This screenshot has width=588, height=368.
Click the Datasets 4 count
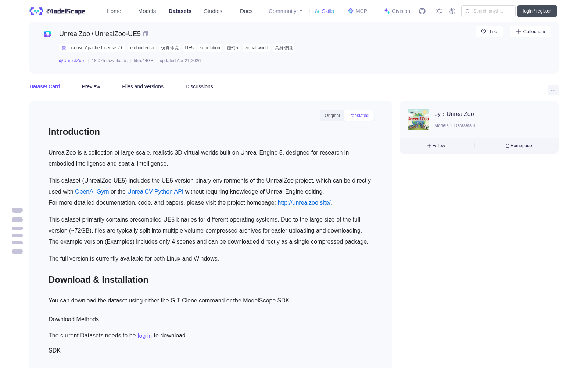[465, 125]
